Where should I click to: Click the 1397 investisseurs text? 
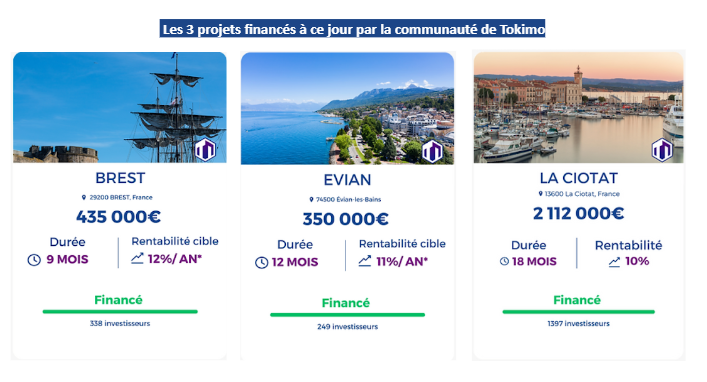(x=578, y=323)
